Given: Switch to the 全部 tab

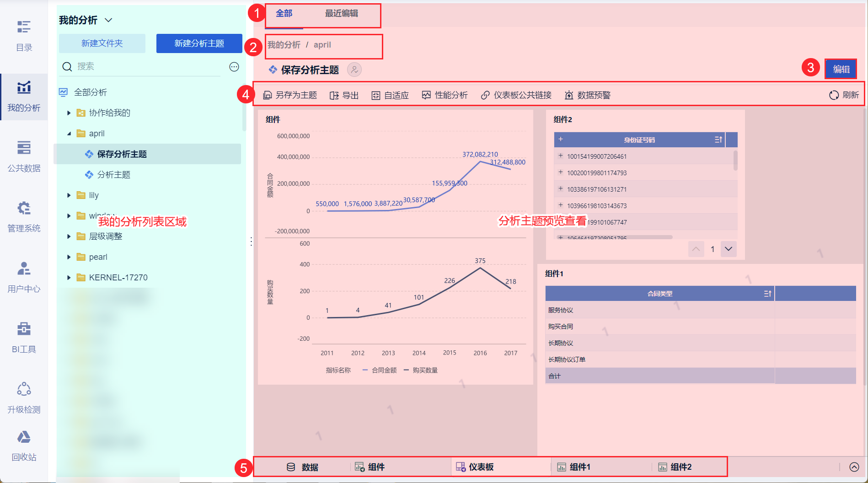Looking at the screenshot, I should (x=284, y=14).
